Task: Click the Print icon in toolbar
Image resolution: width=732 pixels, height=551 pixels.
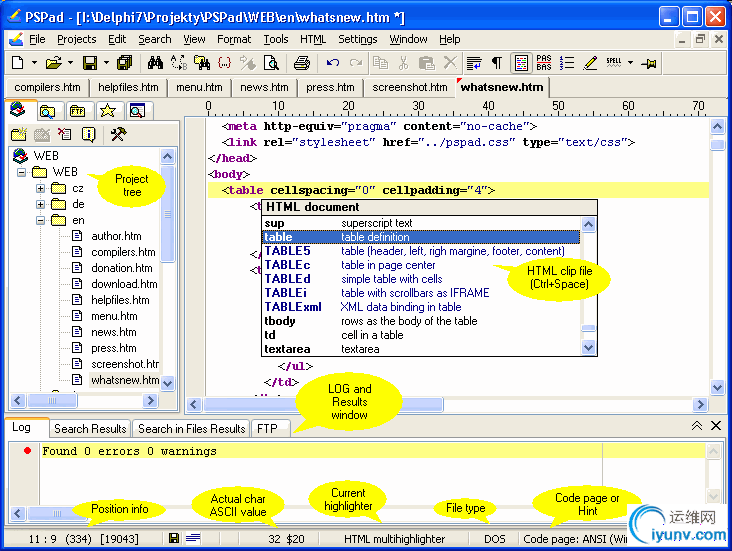Action: click(301, 63)
